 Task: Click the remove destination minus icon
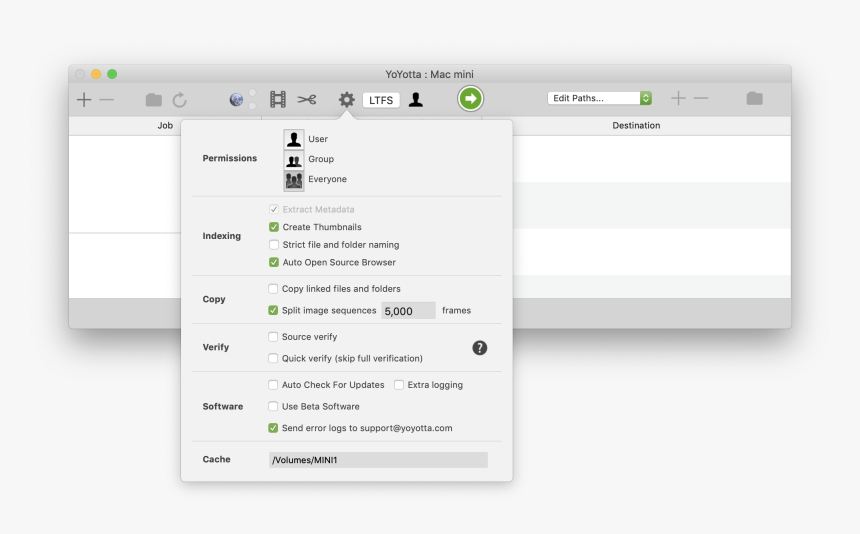[701, 98]
